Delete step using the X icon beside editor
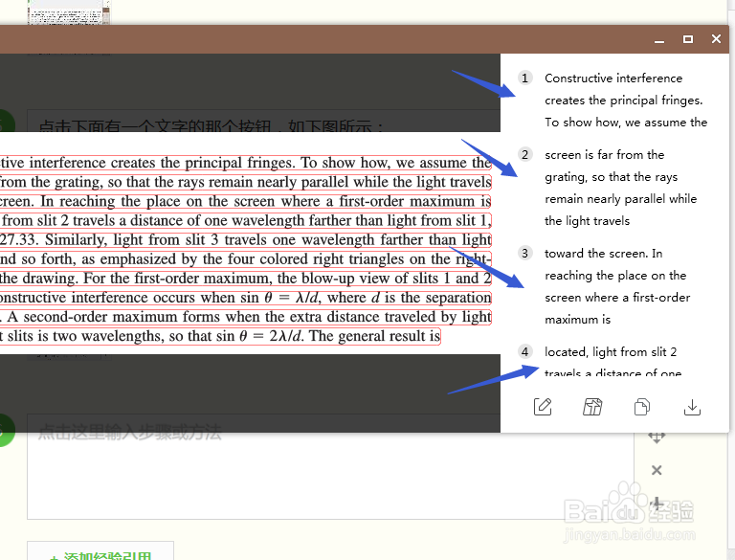 click(x=657, y=470)
